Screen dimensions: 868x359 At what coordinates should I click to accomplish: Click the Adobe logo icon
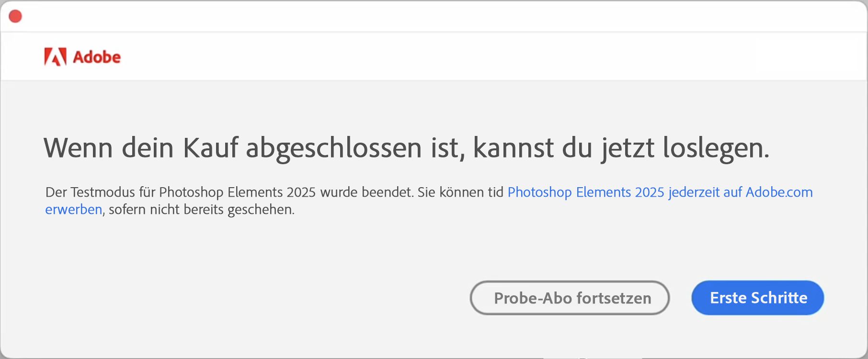pos(55,57)
